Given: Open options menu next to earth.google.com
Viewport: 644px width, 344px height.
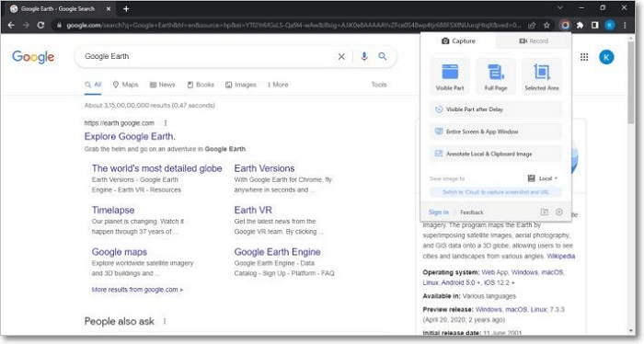Looking at the screenshot, I should coord(166,123).
